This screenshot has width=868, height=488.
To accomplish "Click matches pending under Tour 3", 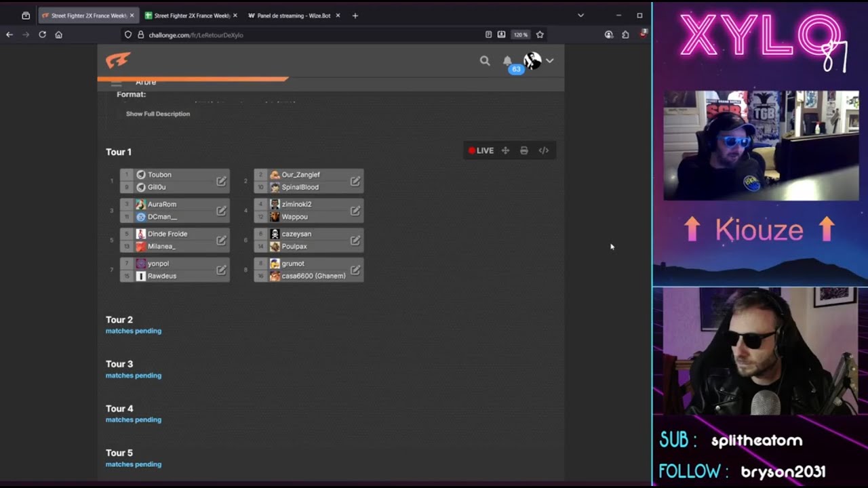I will [x=134, y=375].
